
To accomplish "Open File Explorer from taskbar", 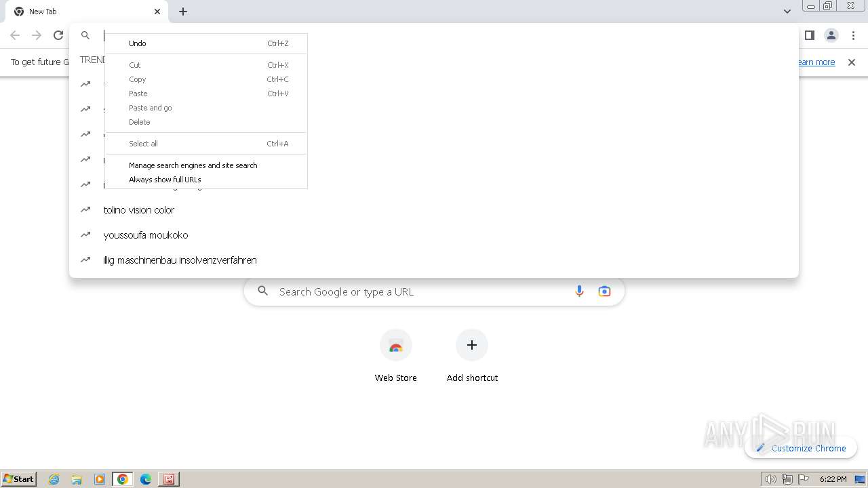I will [x=77, y=479].
